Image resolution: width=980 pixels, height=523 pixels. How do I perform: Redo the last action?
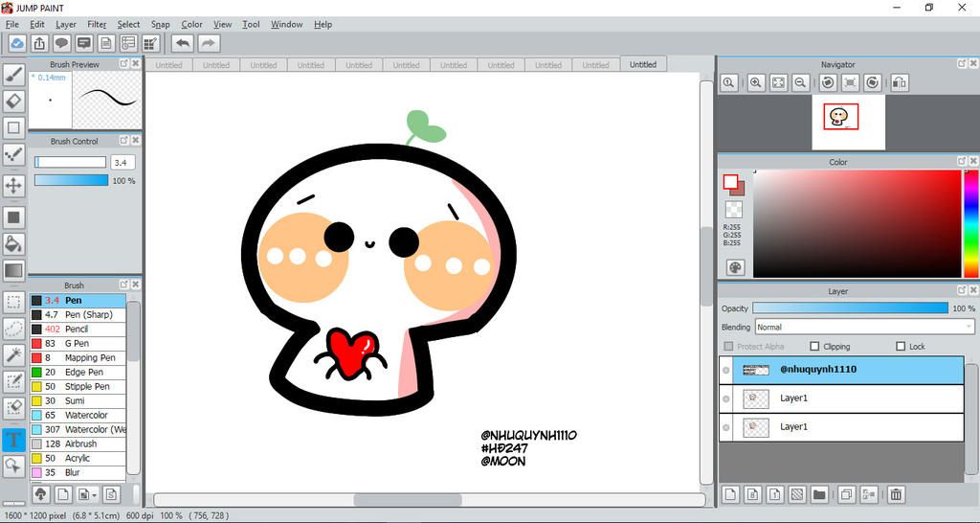[x=209, y=43]
